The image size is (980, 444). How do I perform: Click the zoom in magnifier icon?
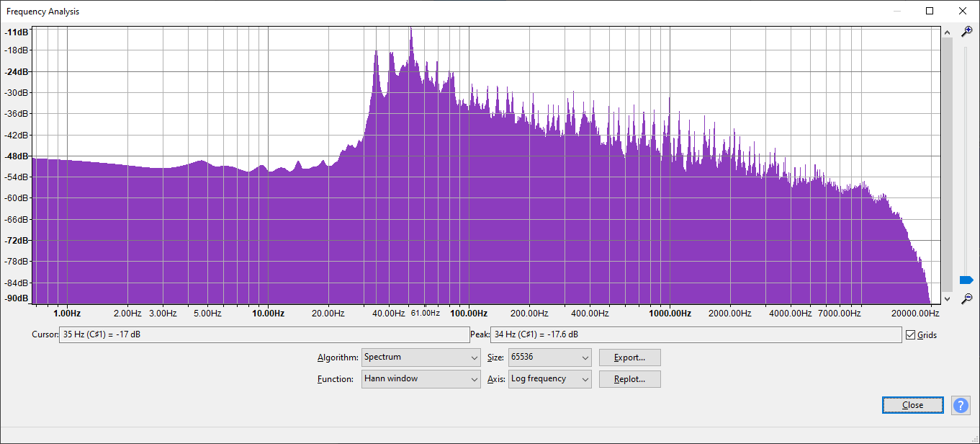pyautogui.click(x=967, y=32)
